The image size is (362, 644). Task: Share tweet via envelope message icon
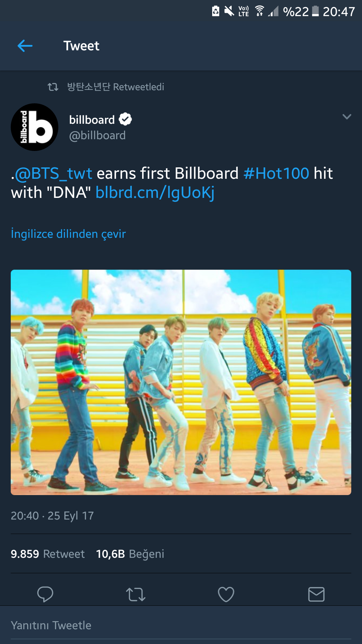[x=316, y=594]
